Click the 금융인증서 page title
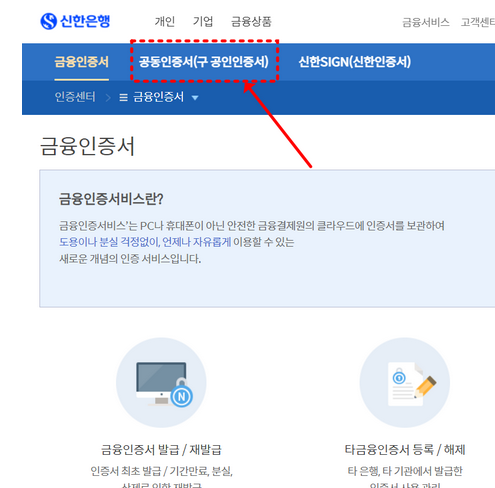Screen dimensions: 495x488 (87, 146)
